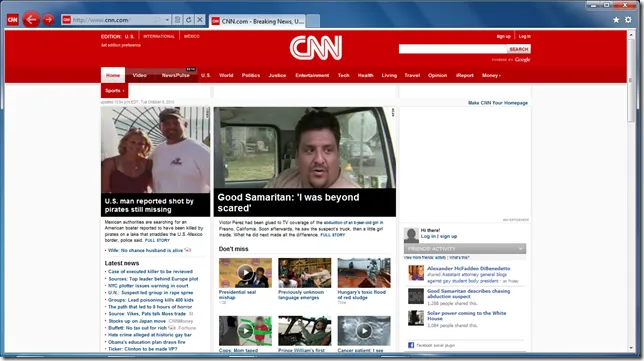Open the Prince William's first thumbnail
644x361 pixels.
304,331
